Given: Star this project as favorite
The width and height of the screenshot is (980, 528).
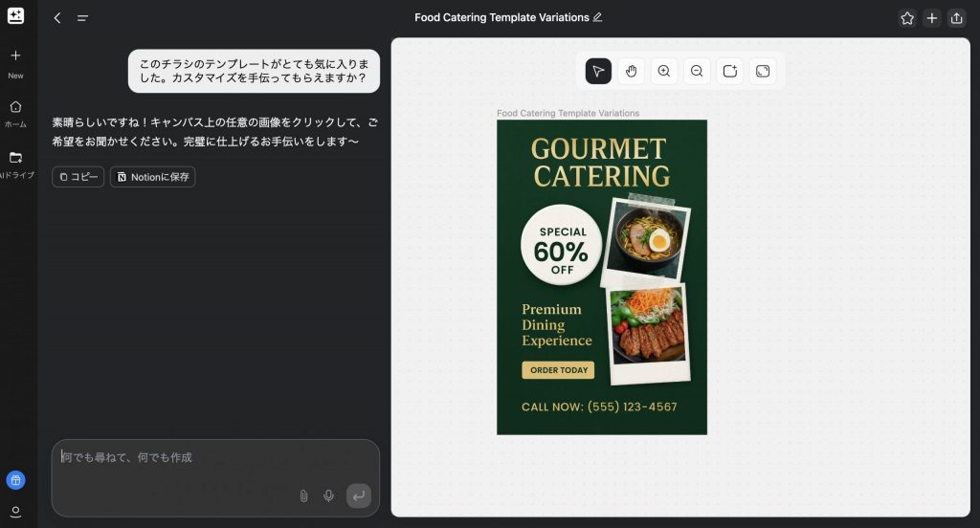Looking at the screenshot, I should [907, 18].
